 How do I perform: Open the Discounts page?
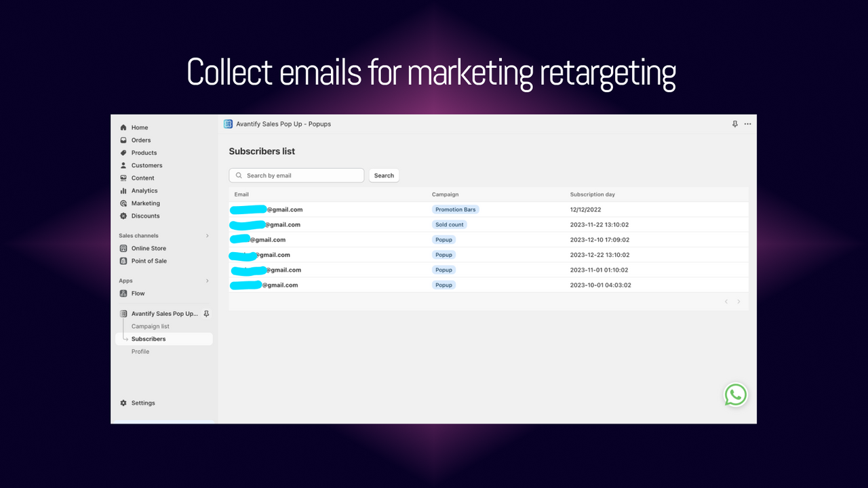click(146, 216)
